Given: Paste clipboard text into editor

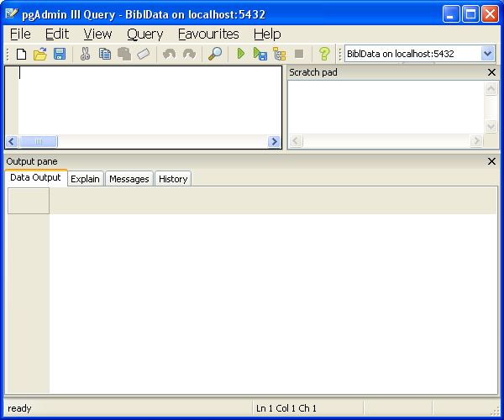Looking at the screenshot, I should pyautogui.click(x=124, y=54).
